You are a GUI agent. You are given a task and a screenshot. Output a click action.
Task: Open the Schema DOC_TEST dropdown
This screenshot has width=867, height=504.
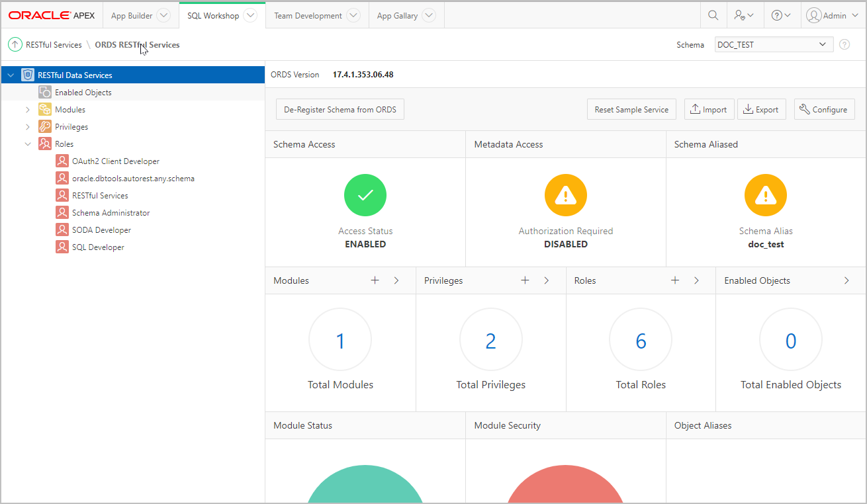pyautogui.click(x=773, y=45)
